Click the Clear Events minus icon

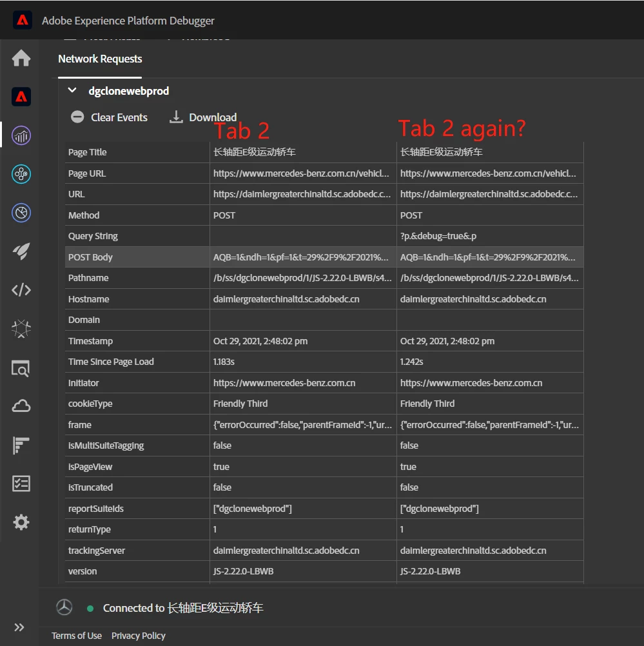[x=77, y=117]
